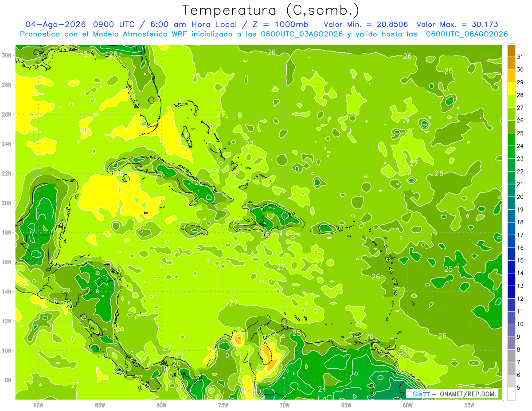Click the legend value 15
Viewport: 532px width, 411px height.
click(520, 261)
